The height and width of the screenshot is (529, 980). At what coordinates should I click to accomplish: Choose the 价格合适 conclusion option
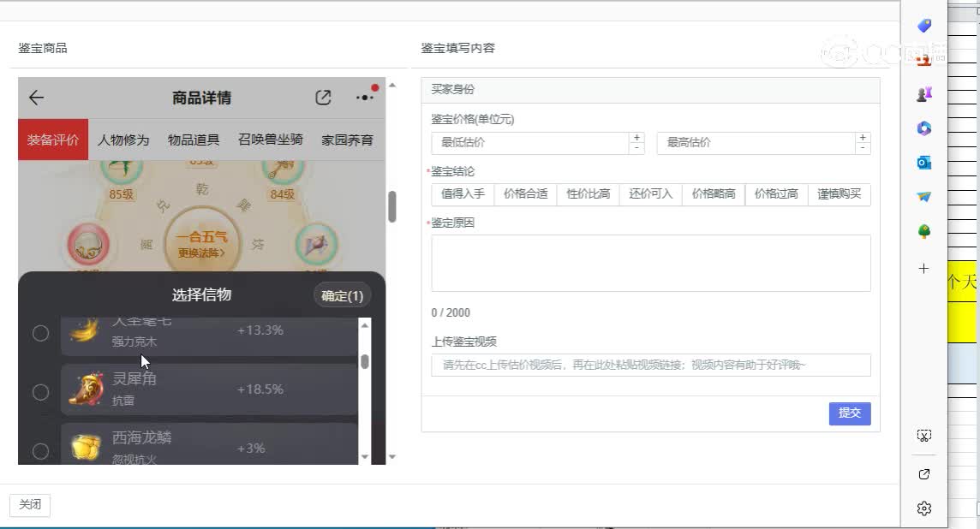(x=526, y=194)
